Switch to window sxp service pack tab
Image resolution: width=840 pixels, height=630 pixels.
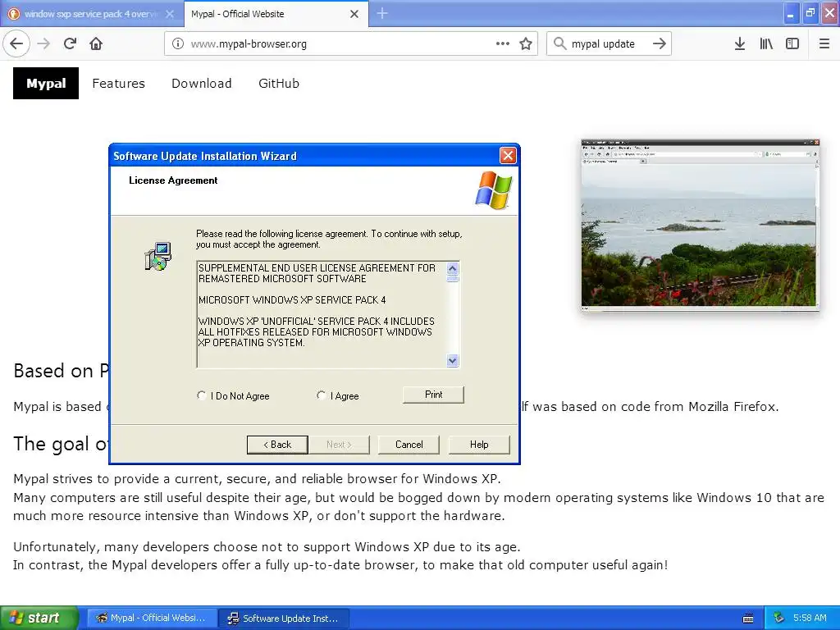[x=92, y=14]
